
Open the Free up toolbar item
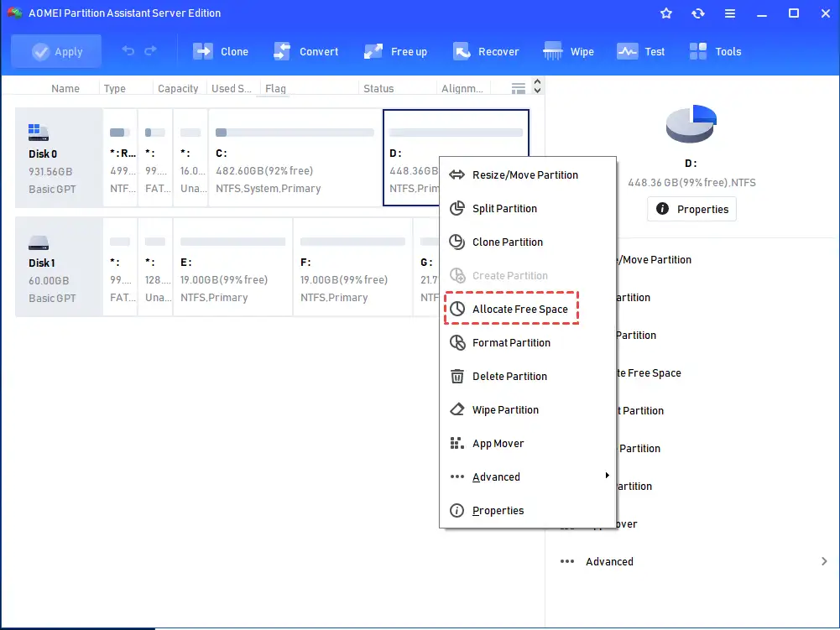(x=395, y=51)
